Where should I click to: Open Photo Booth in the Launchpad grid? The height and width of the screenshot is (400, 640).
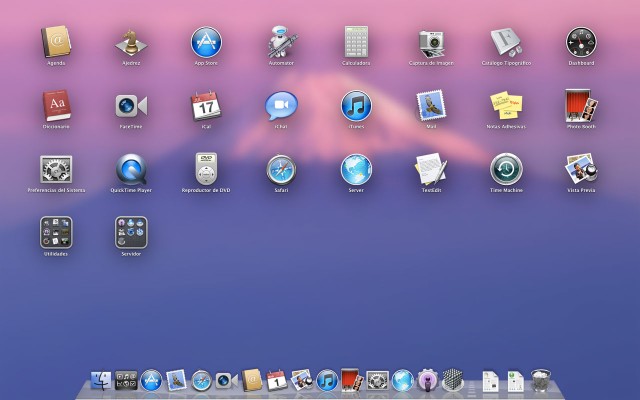[581, 106]
